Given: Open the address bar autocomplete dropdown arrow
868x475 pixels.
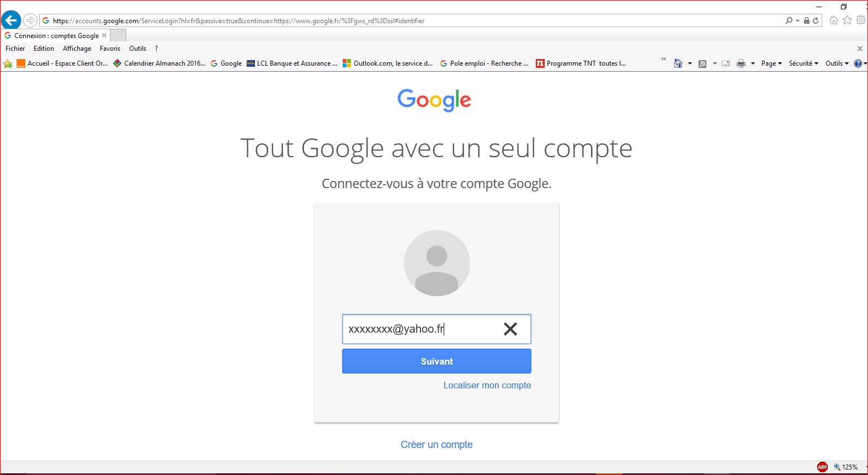Looking at the screenshot, I should pyautogui.click(x=797, y=21).
